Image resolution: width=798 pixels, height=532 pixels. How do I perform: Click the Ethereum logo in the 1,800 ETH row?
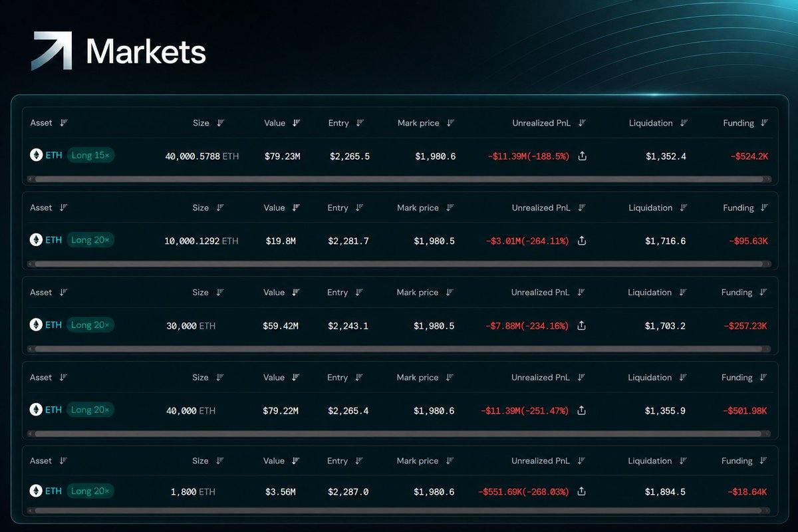[35, 491]
